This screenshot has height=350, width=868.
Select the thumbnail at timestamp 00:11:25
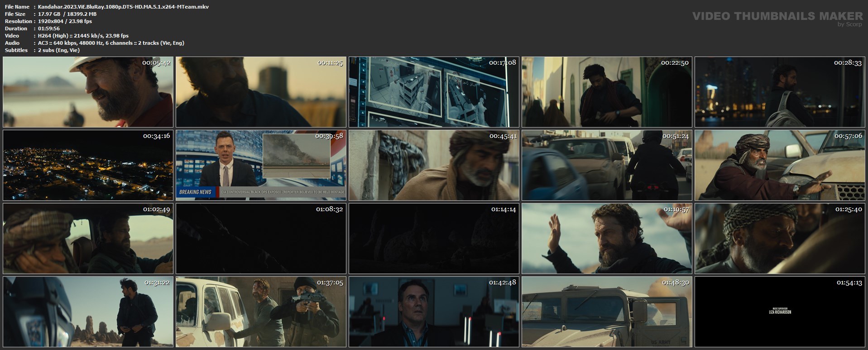(261, 92)
